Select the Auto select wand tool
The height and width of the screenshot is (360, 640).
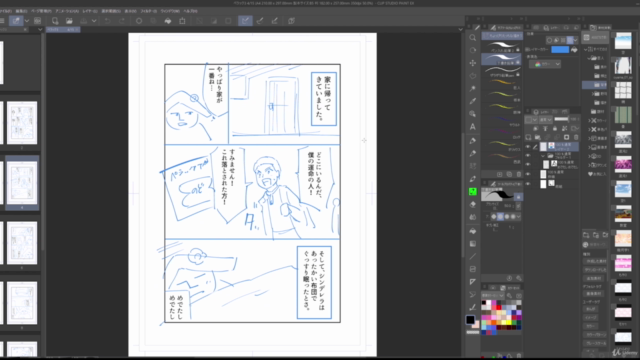pyautogui.click(x=473, y=89)
